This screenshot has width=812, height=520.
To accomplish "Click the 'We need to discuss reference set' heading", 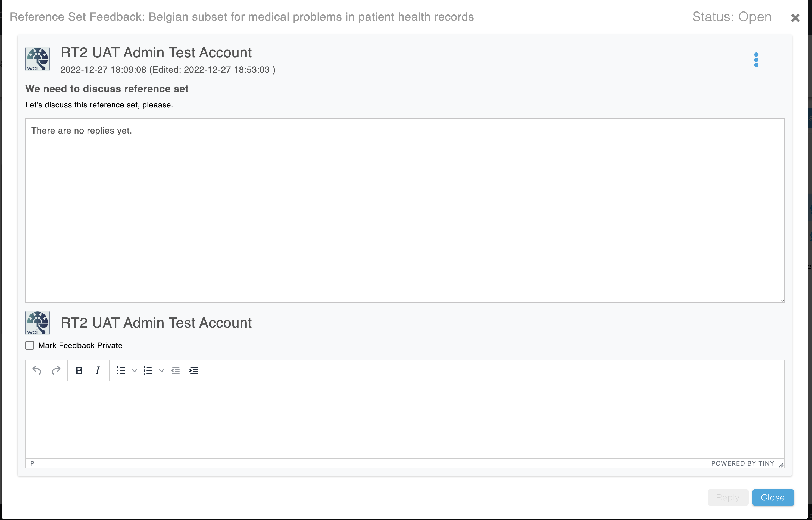I will [x=107, y=89].
